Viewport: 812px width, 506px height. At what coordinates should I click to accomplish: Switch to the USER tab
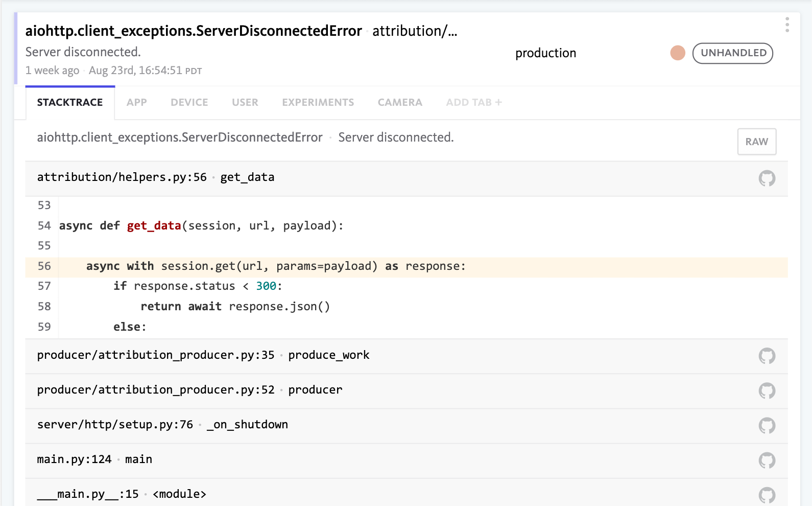point(245,103)
